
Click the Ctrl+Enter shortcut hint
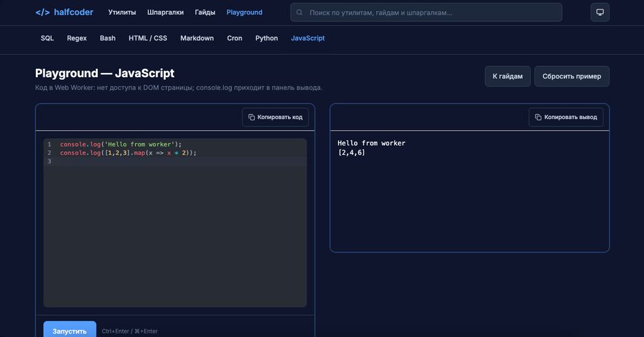129,331
